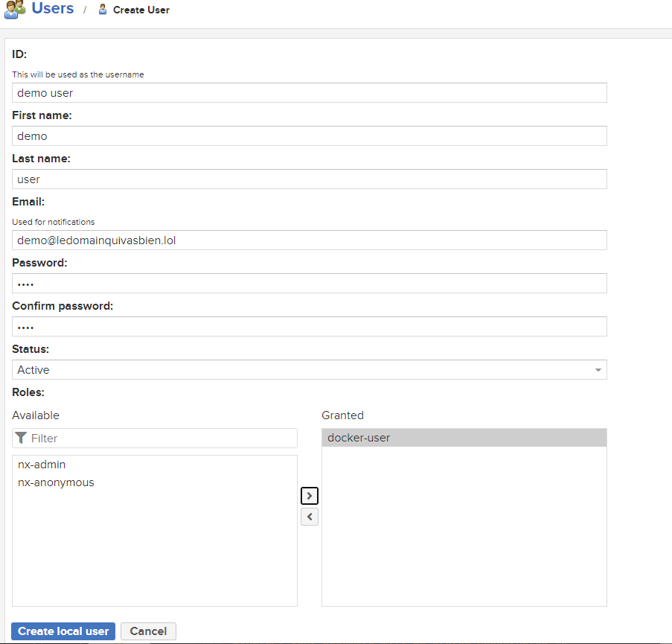This screenshot has height=644, width=672.
Task: Focus the ID username field
Action: [x=309, y=93]
